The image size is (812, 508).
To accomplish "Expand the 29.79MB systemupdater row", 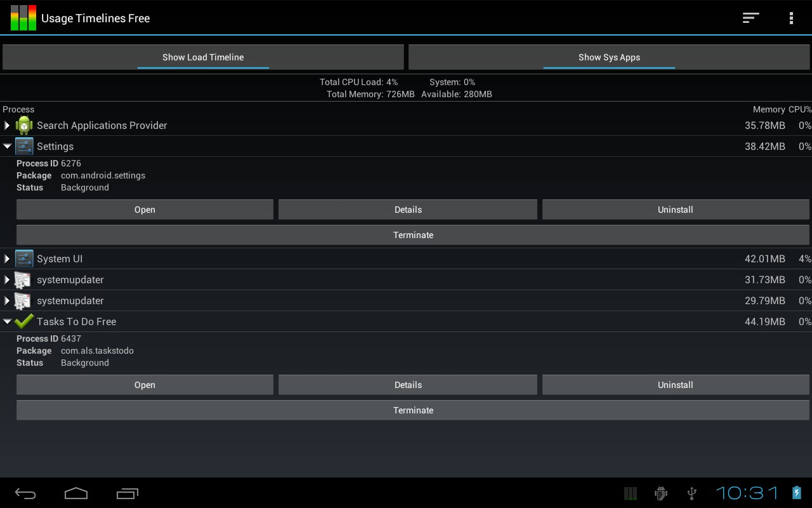I will pyautogui.click(x=7, y=300).
